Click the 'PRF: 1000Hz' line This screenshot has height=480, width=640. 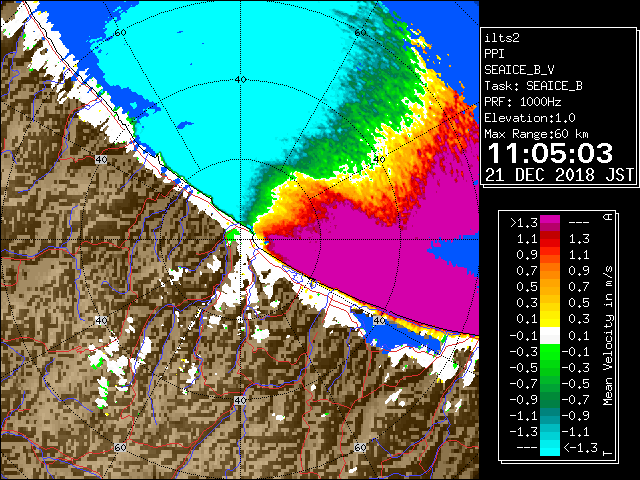(x=522, y=102)
